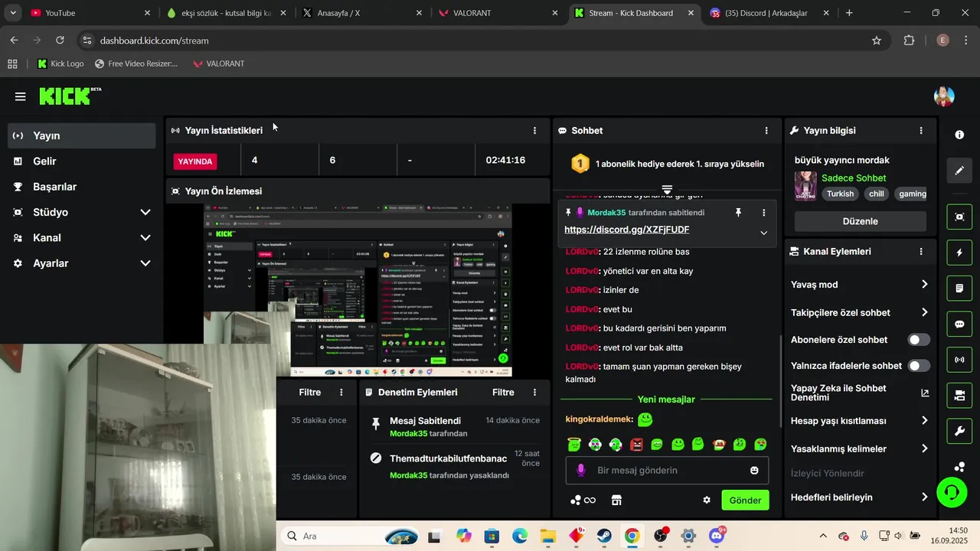This screenshot has width=980, height=551.
Task: Open the shop icon below the message box
Action: (x=616, y=500)
